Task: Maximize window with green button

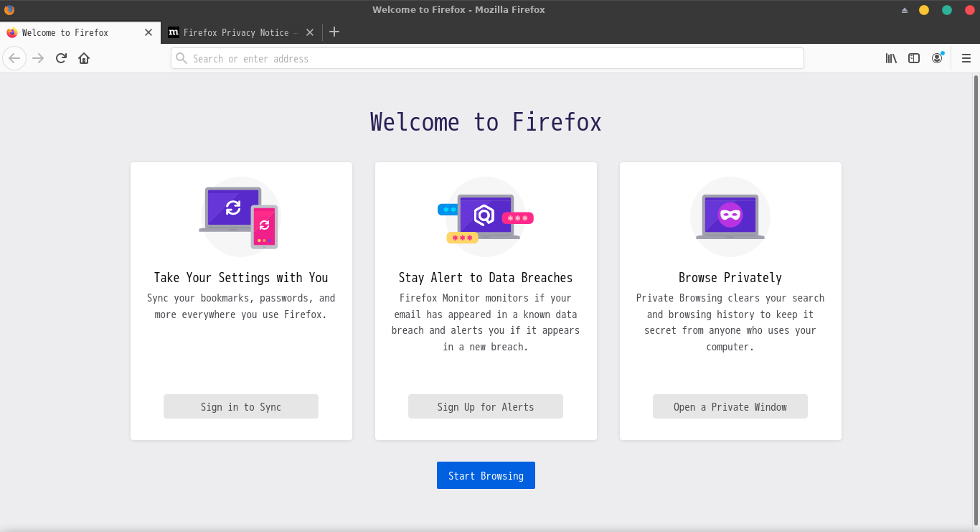Action: (x=947, y=10)
